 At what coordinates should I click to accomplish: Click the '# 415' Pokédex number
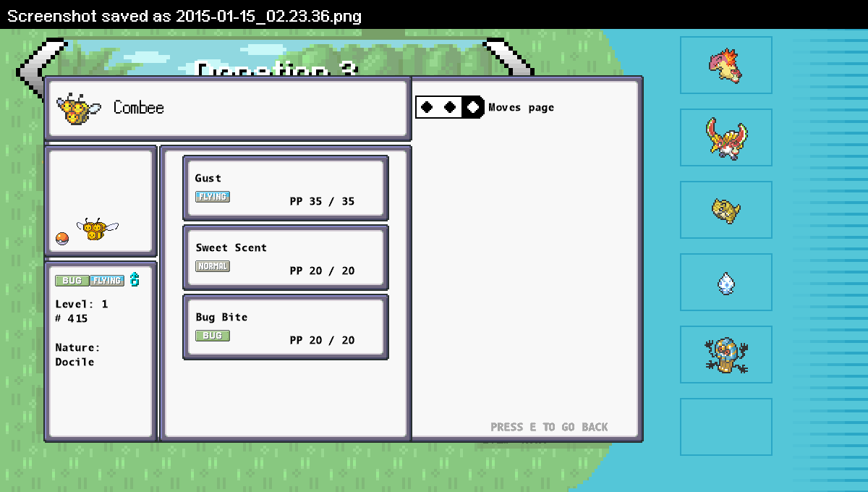click(71, 318)
